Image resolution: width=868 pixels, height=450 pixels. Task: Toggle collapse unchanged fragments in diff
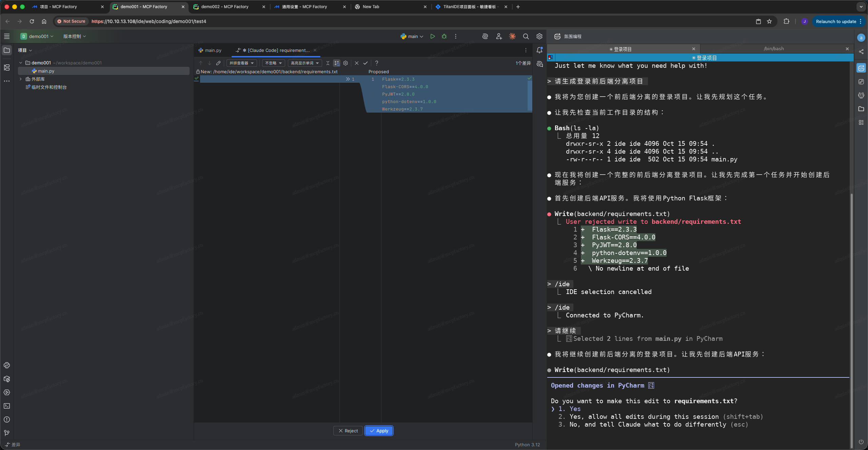point(328,63)
